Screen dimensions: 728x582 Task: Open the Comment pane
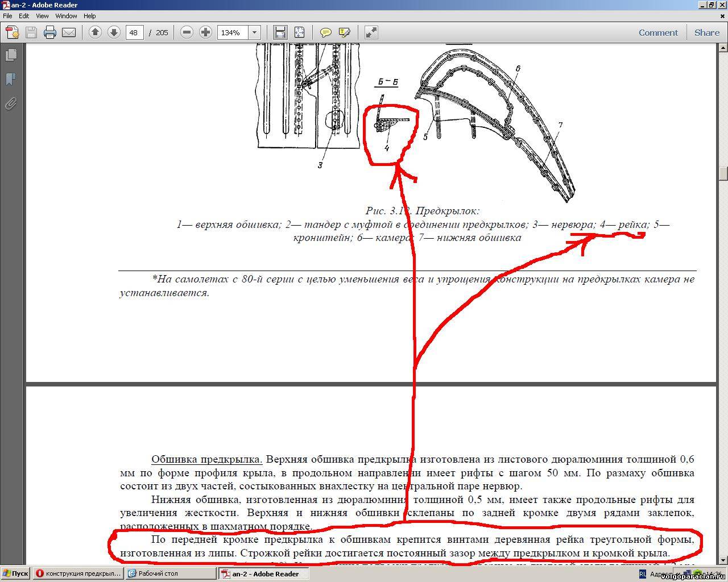point(658,32)
